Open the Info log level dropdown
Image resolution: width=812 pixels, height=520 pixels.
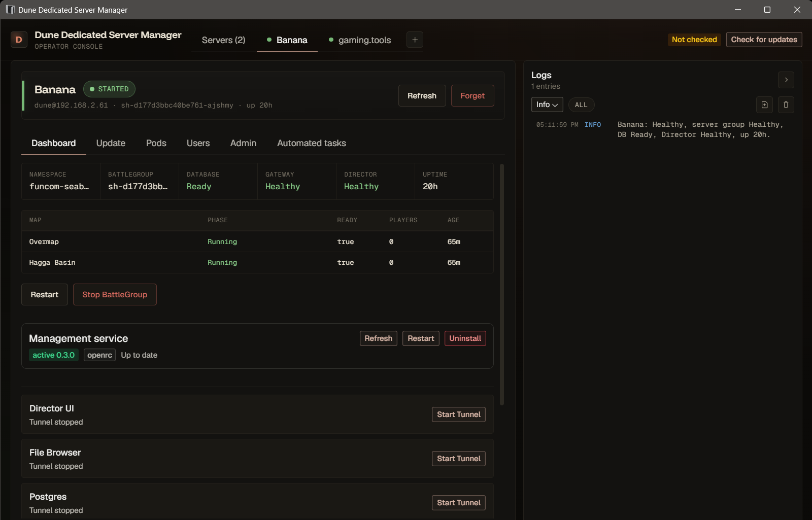click(x=547, y=105)
